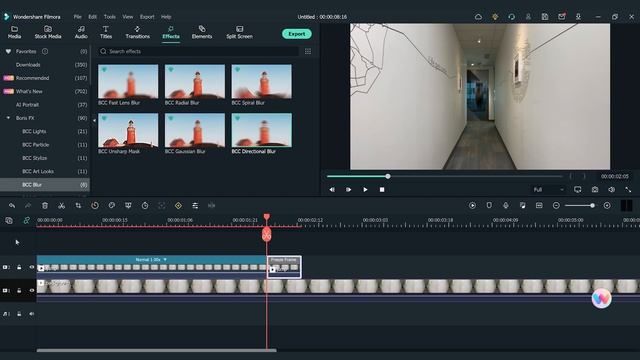The height and width of the screenshot is (360, 640).
Task: Switch to the Audio tab
Action: coord(81,32)
